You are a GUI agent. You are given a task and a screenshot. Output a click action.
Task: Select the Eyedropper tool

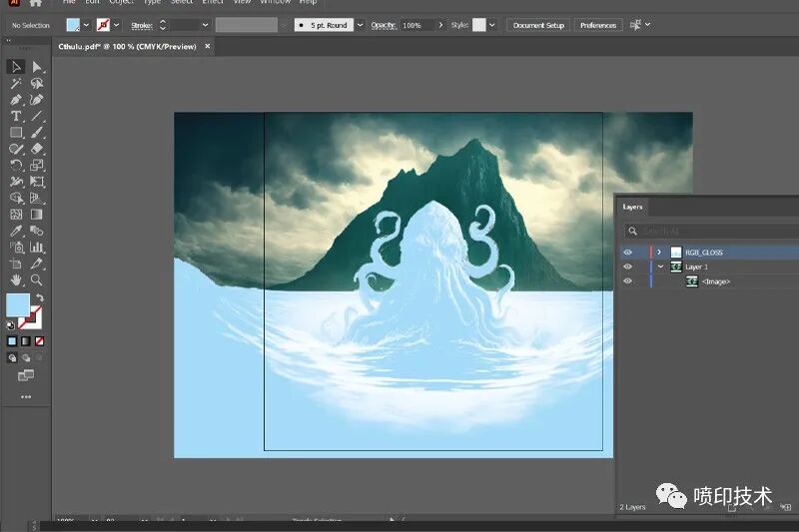click(x=16, y=231)
